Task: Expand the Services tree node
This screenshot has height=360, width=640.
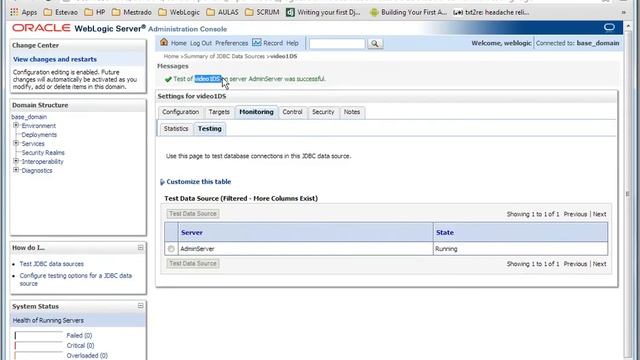Action: (x=16, y=143)
